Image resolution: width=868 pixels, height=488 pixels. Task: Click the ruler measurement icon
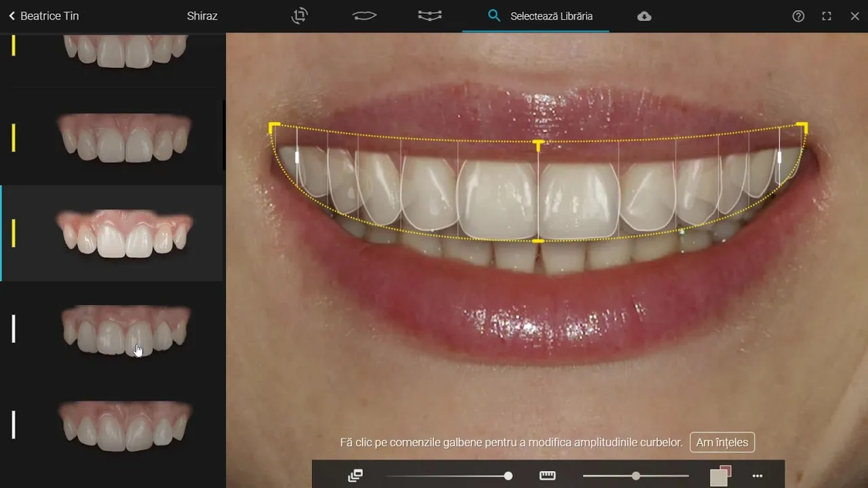[547, 476]
